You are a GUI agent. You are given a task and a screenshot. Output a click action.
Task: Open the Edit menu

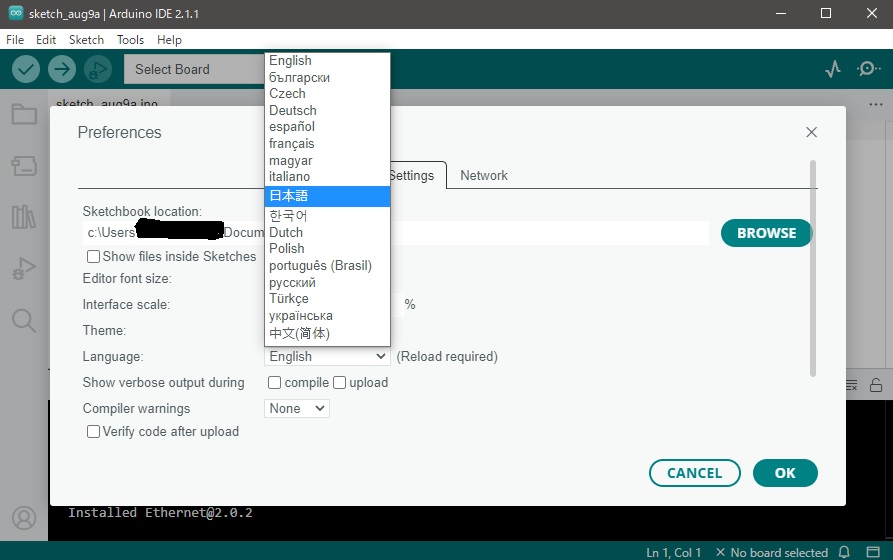point(46,40)
